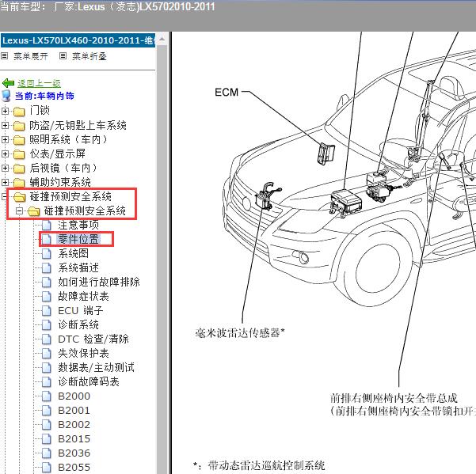
Task: Click the 辅助约束系统 folder icon
Action: click(x=19, y=183)
